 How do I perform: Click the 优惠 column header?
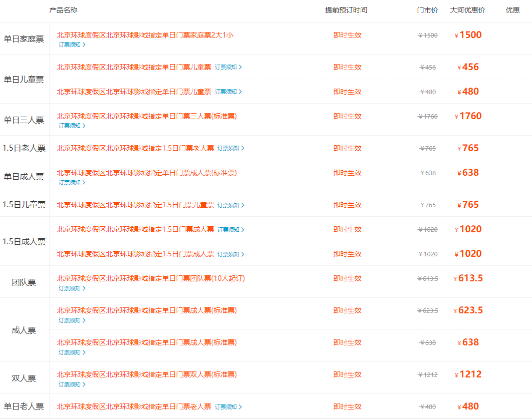tap(512, 10)
